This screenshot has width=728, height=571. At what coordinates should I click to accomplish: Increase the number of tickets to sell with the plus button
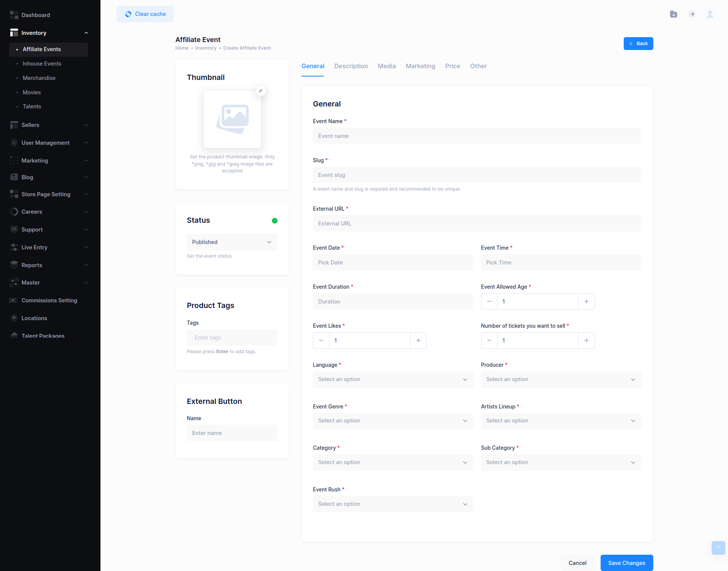point(586,341)
